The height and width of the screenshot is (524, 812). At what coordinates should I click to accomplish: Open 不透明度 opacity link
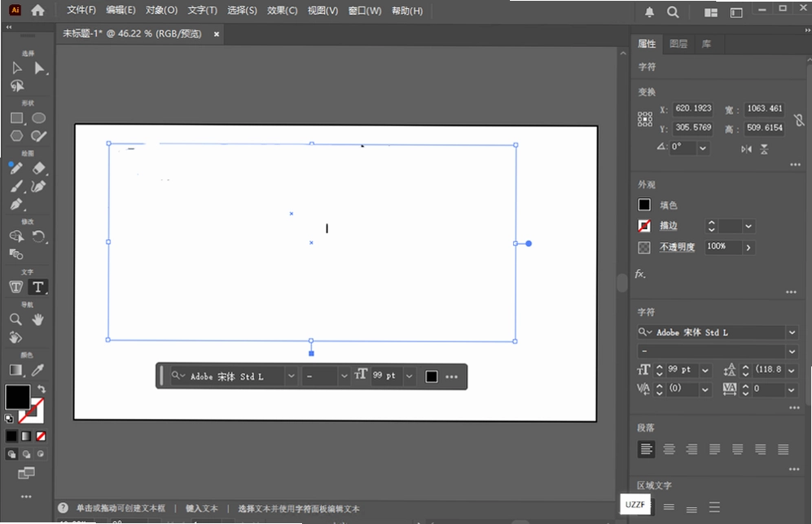pos(677,247)
